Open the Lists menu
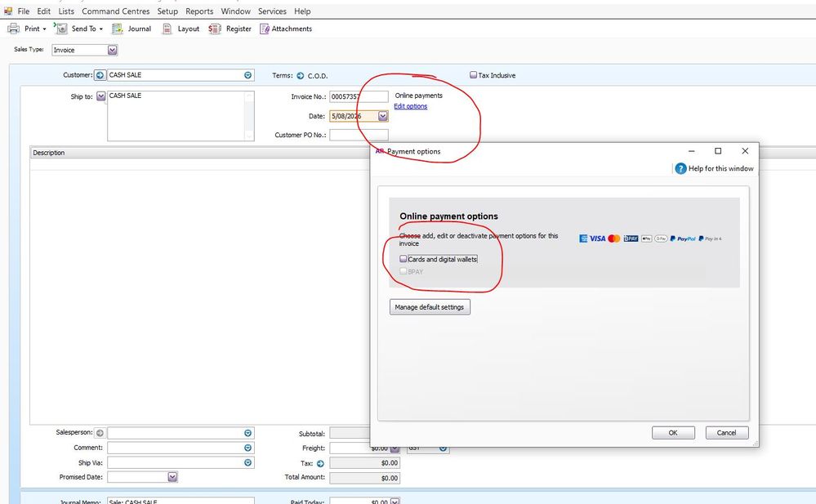The image size is (816, 504). 66,11
